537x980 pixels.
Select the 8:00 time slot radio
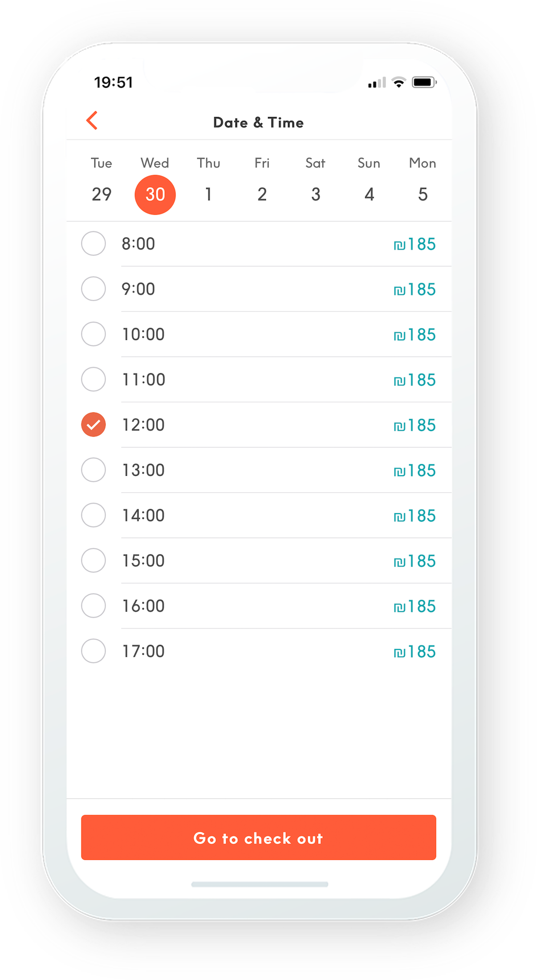click(x=94, y=244)
